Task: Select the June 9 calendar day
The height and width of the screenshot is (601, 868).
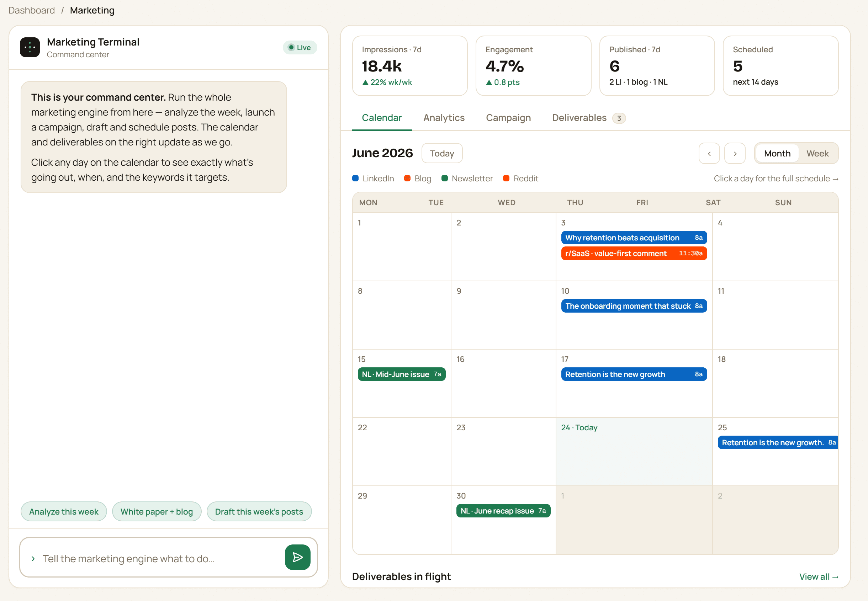Action: (x=503, y=315)
